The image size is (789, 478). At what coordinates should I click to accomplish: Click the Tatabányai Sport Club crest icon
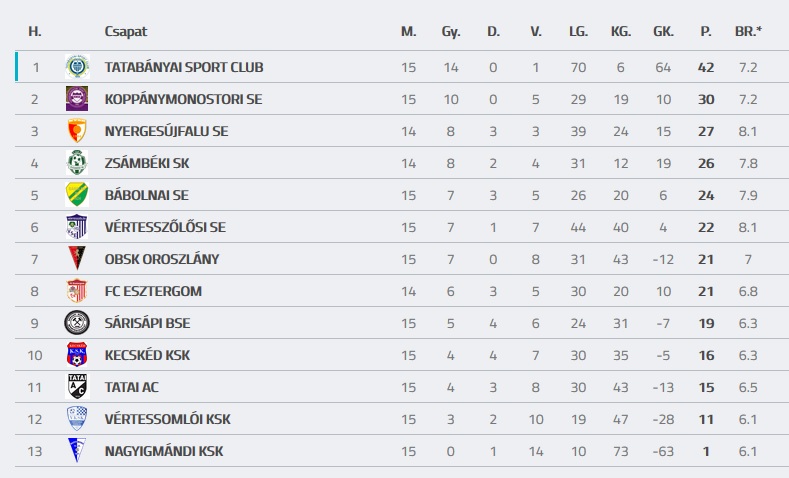click(77, 66)
